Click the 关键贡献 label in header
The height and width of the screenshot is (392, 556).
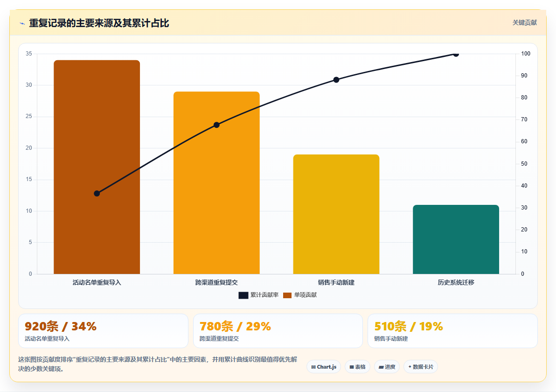pyautogui.click(x=524, y=23)
